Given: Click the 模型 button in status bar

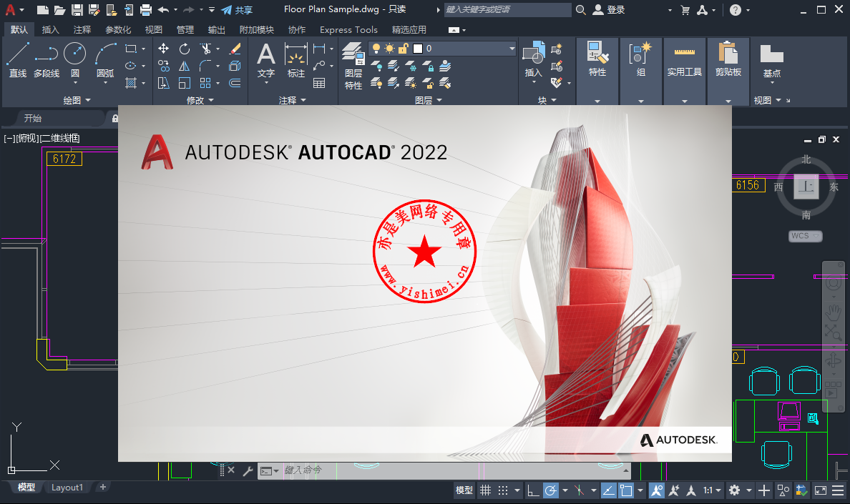Looking at the screenshot, I should point(464,490).
